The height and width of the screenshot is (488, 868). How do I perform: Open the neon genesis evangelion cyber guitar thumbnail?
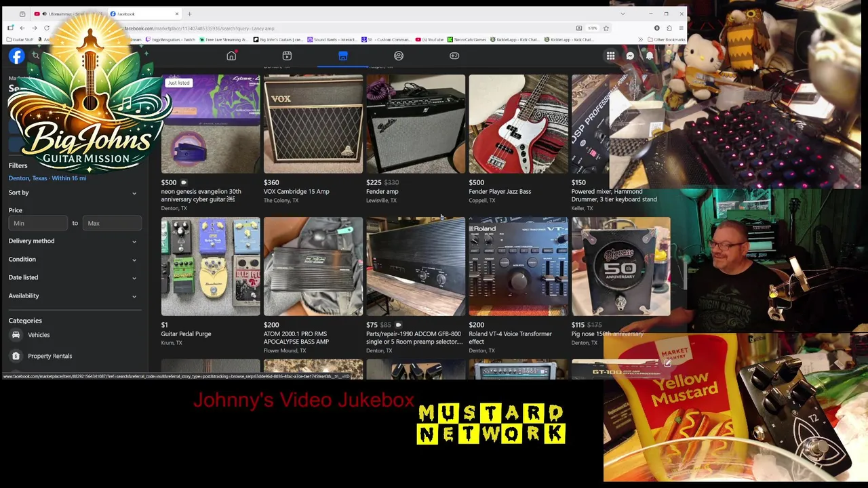[x=210, y=124]
